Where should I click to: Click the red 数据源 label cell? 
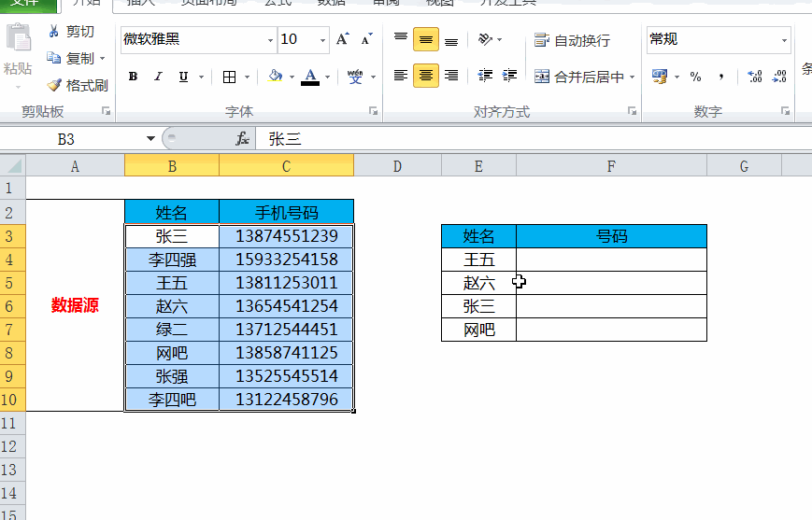coord(75,305)
